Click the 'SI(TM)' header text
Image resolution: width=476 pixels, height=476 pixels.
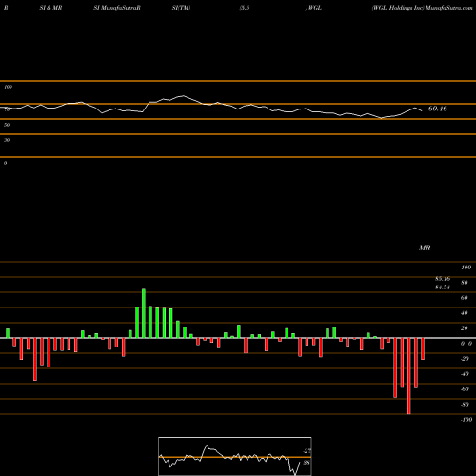tap(181, 8)
